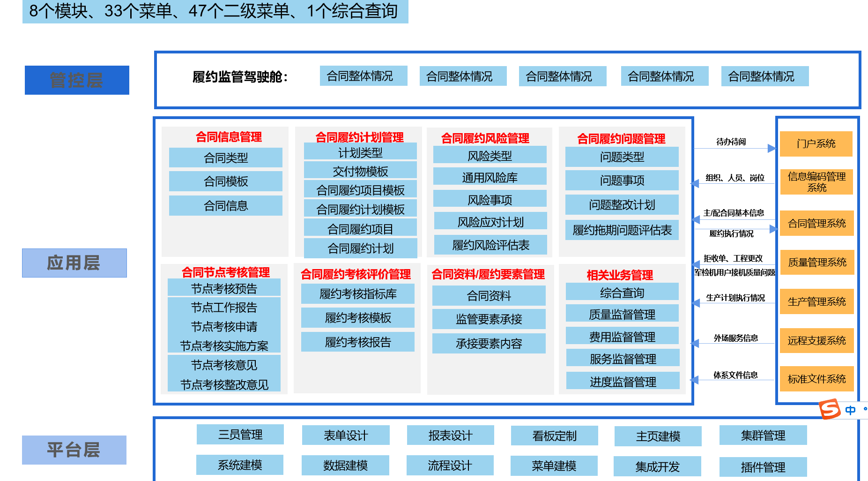Open the 履约考核指标库 box
868x481 pixels.
[358, 293]
